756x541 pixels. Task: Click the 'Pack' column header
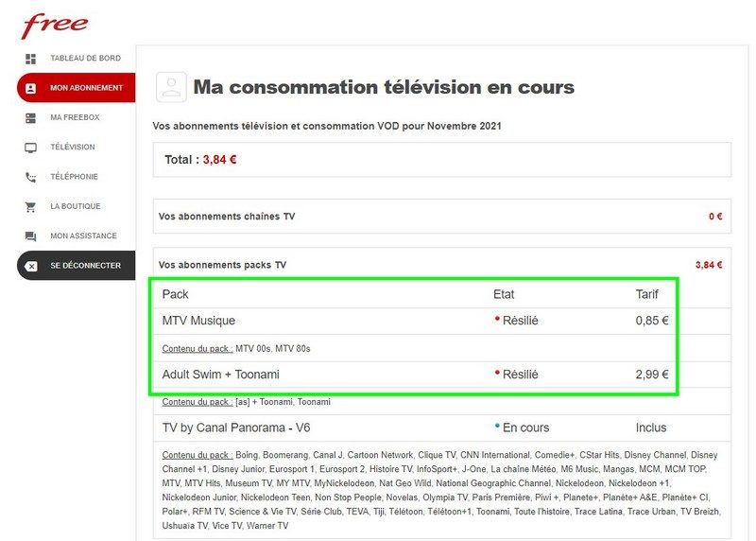point(175,294)
